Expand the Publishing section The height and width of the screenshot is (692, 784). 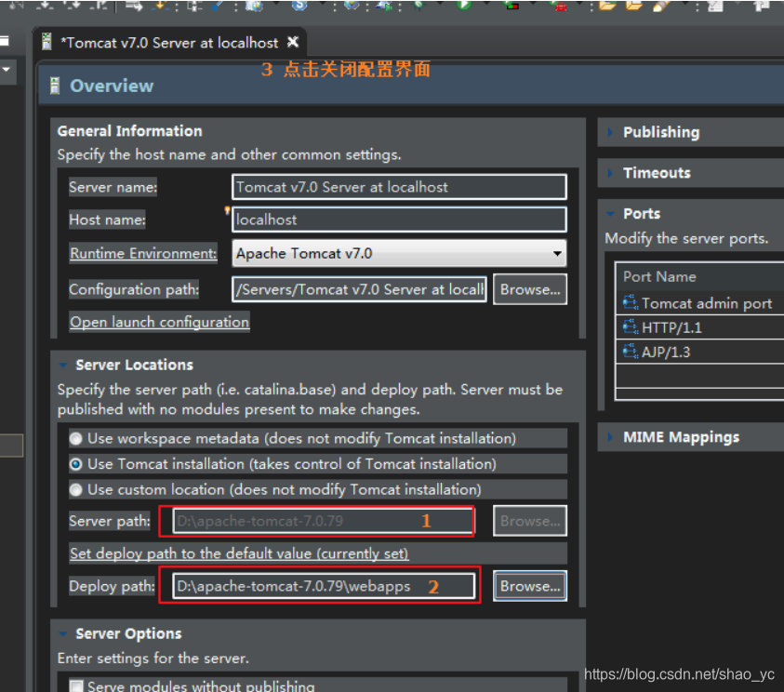click(610, 132)
